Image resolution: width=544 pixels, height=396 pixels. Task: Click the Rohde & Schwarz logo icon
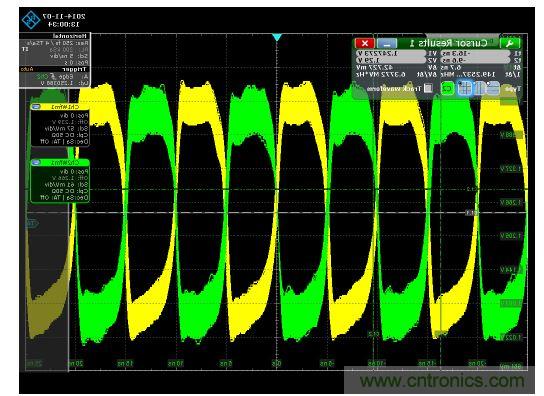pyautogui.click(x=31, y=19)
